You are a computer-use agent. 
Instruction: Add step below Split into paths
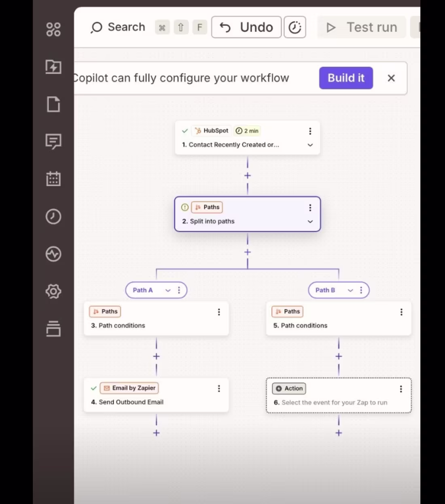[x=248, y=252]
